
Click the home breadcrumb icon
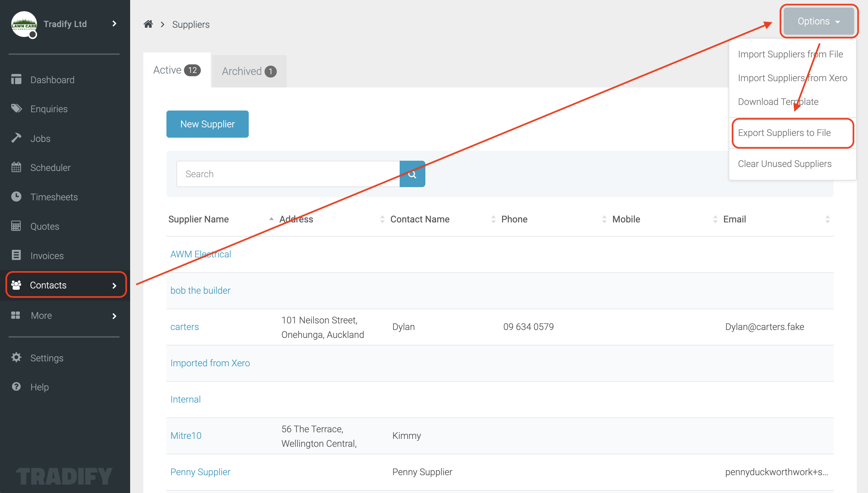pyautogui.click(x=148, y=24)
